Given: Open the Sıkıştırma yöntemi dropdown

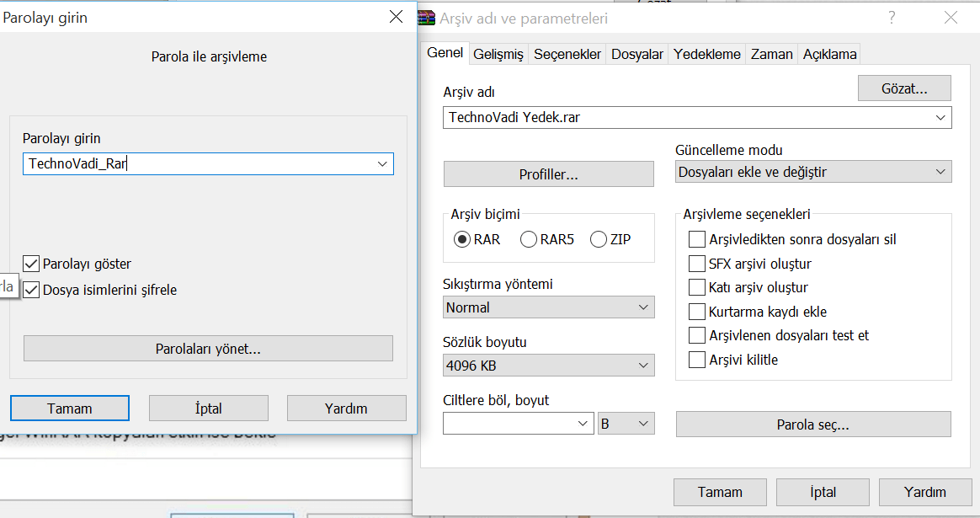Looking at the screenshot, I should click(x=548, y=307).
